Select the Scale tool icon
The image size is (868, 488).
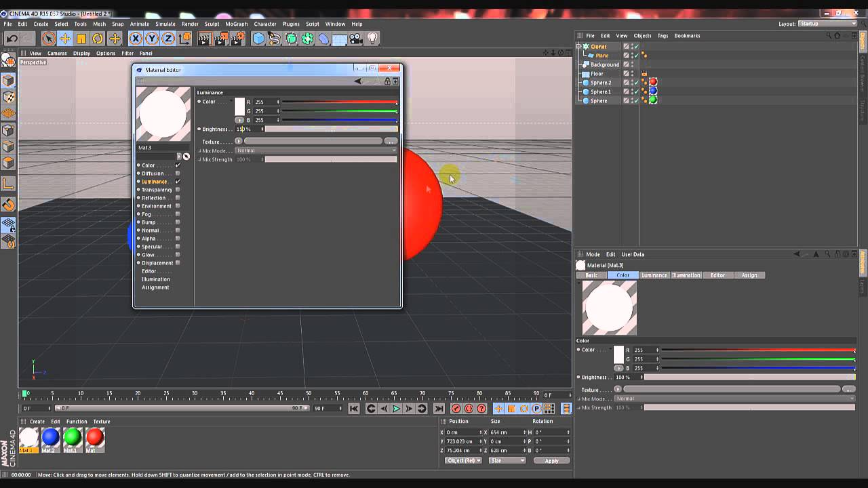pyautogui.click(x=81, y=39)
